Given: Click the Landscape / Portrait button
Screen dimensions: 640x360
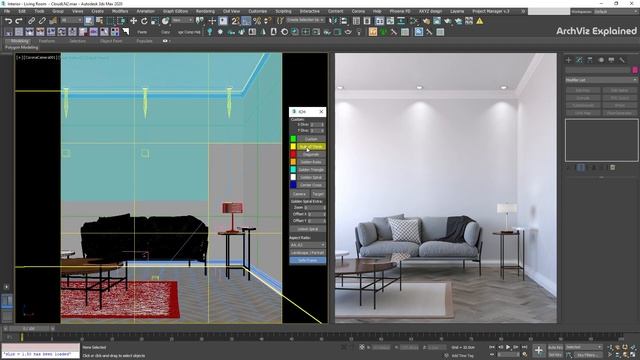Looking at the screenshot, I should tap(308, 253).
